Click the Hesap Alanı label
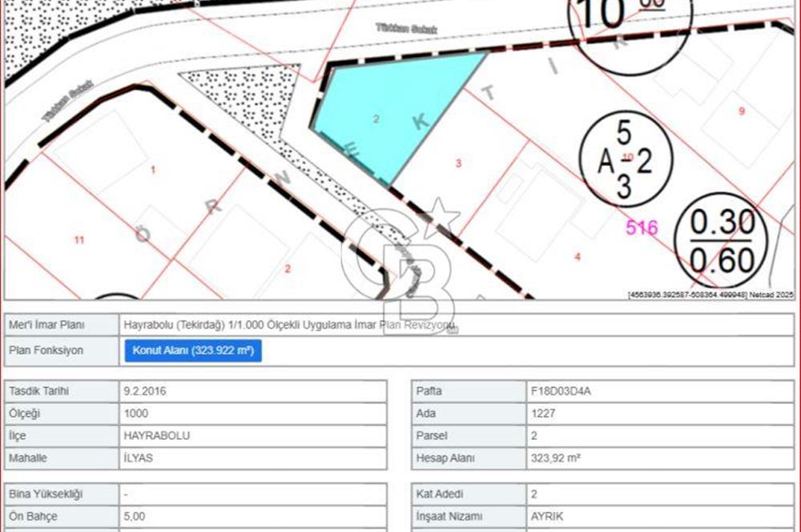This screenshot has width=801, height=532. click(x=445, y=458)
